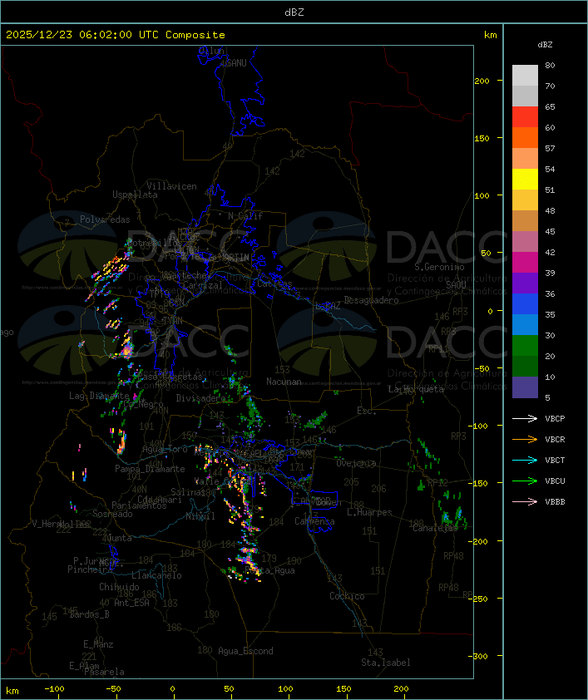Click the pink VBBB arrow icon
The height and width of the screenshot is (700, 588).
point(525,502)
